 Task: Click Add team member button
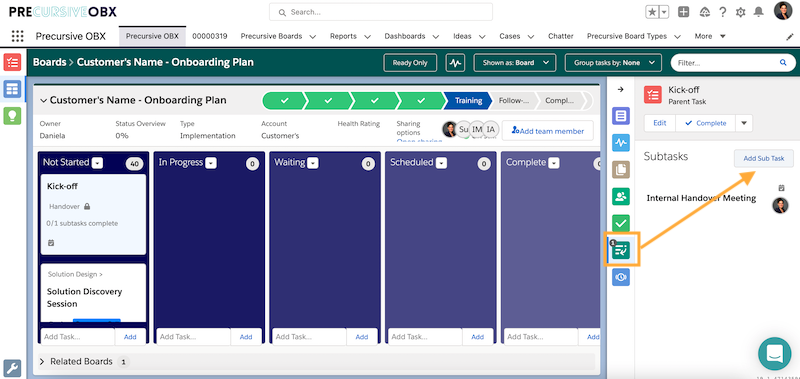pyautogui.click(x=547, y=131)
